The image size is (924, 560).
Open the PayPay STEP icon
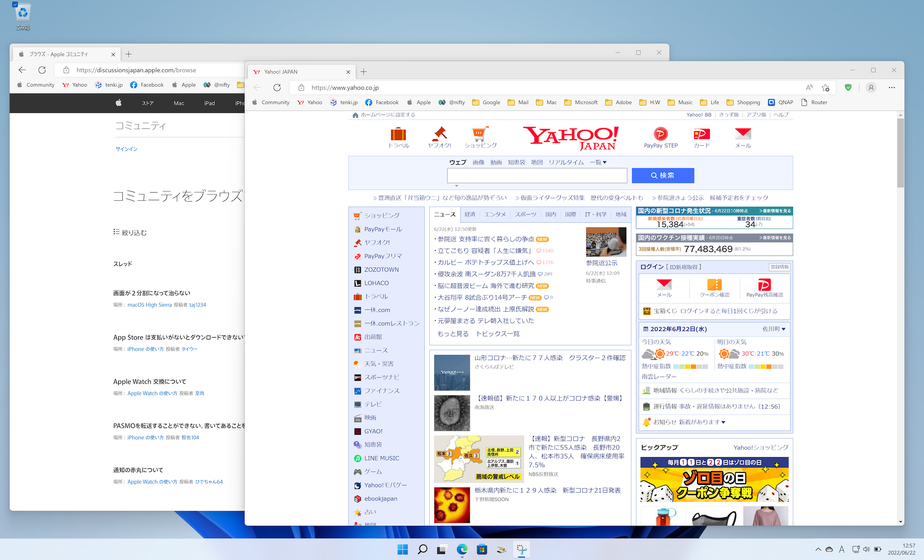pyautogui.click(x=660, y=134)
